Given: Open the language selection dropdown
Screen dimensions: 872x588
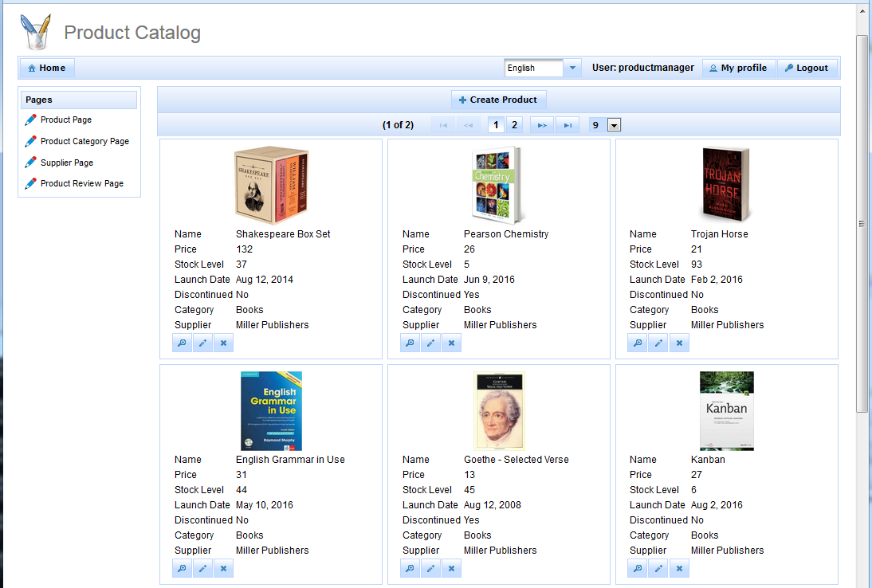Looking at the screenshot, I should (573, 69).
